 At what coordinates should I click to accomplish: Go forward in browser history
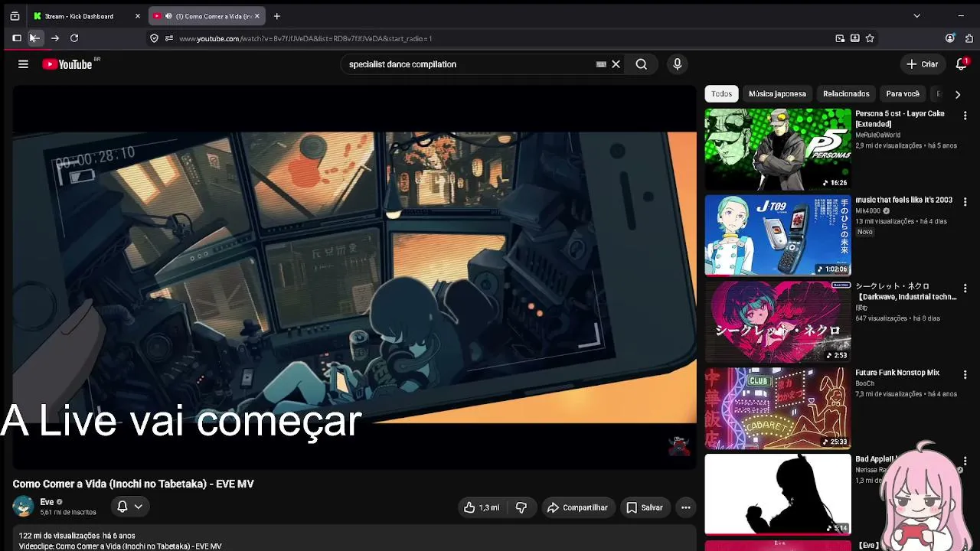point(55,38)
